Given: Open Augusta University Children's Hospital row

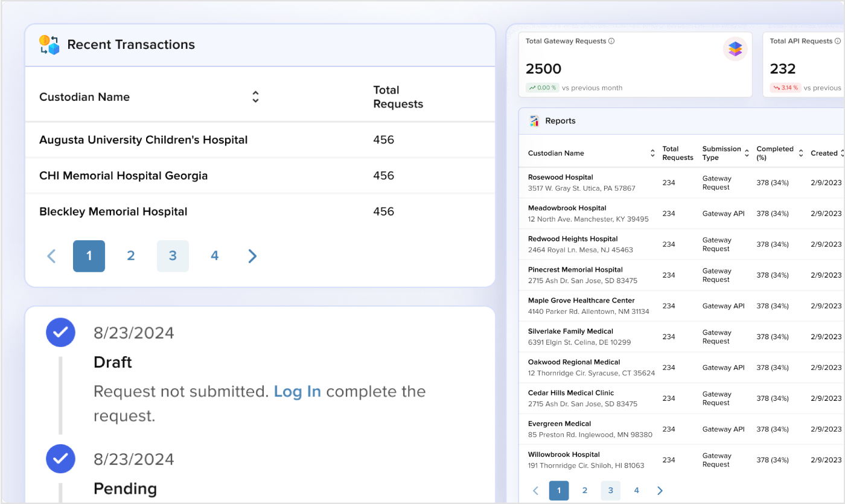Looking at the screenshot, I should pyautogui.click(x=144, y=140).
